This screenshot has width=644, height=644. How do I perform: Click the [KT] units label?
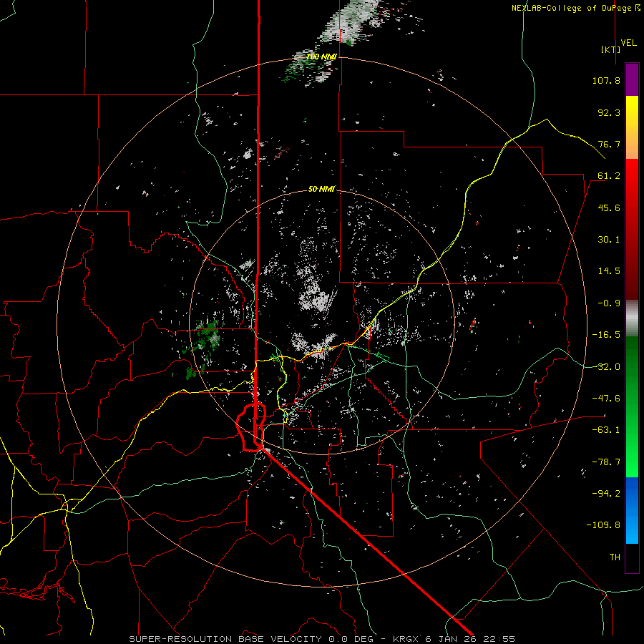click(611, 49)
